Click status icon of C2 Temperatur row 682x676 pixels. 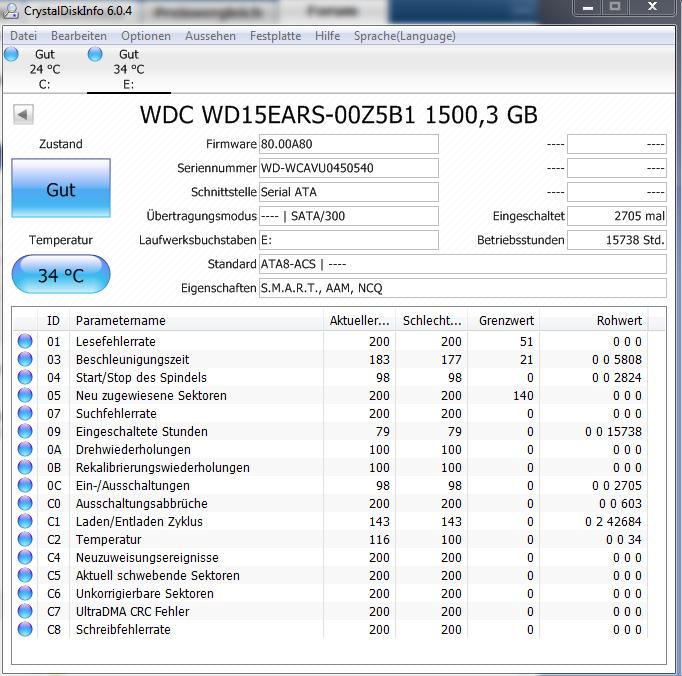(25, 539)
